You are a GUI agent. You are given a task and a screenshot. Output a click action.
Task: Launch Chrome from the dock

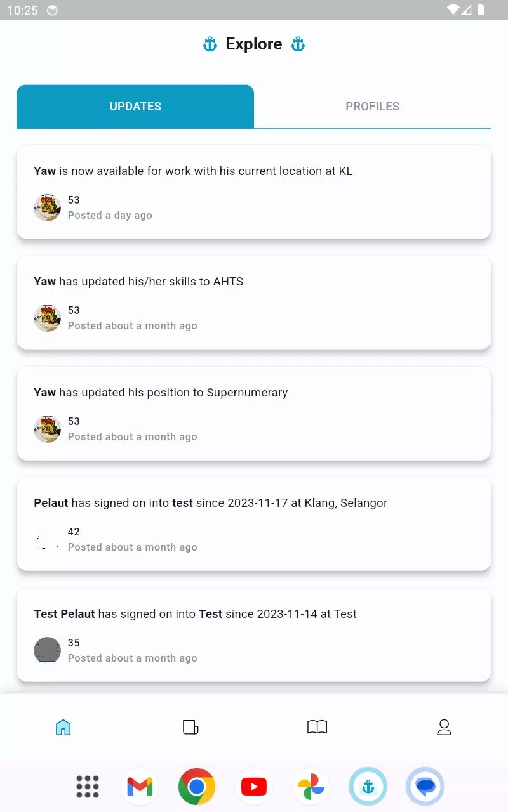[x=197, y=787]
